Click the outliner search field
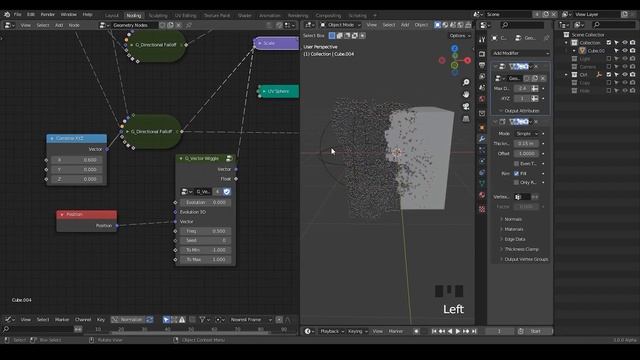Screen dimensions: 640x360 click(613, 25)
